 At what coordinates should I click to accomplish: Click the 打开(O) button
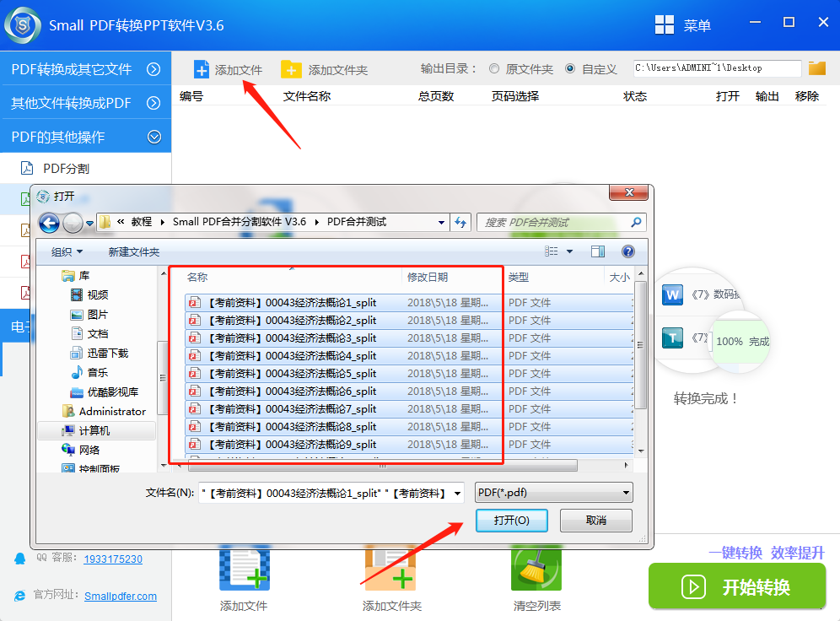point(512,521)
